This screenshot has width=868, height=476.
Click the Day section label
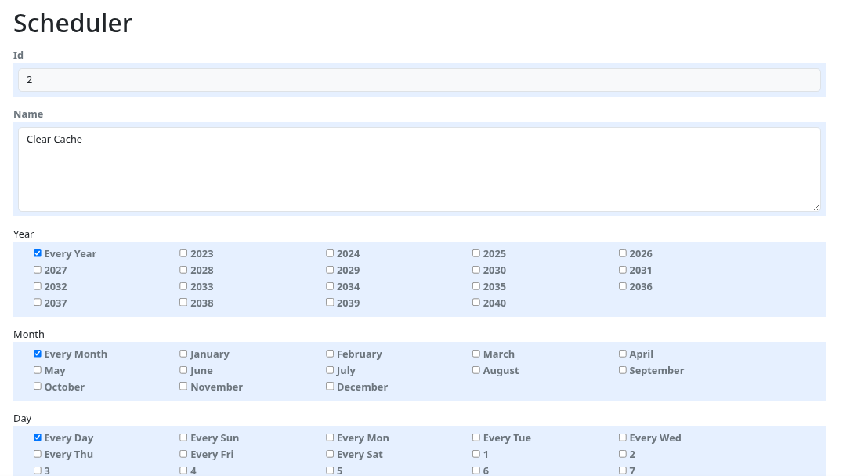coord(22,419)
